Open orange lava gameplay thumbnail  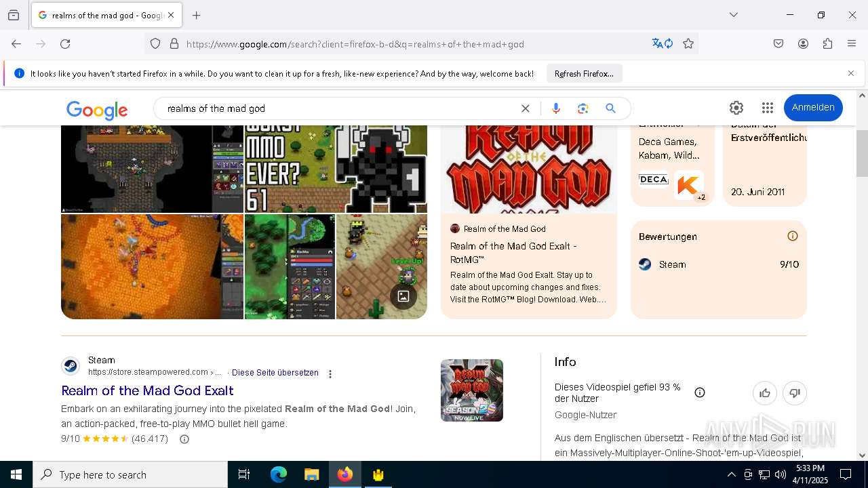pos(152,266)
